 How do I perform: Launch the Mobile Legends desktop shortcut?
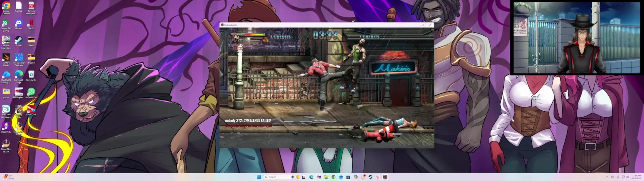6,42
